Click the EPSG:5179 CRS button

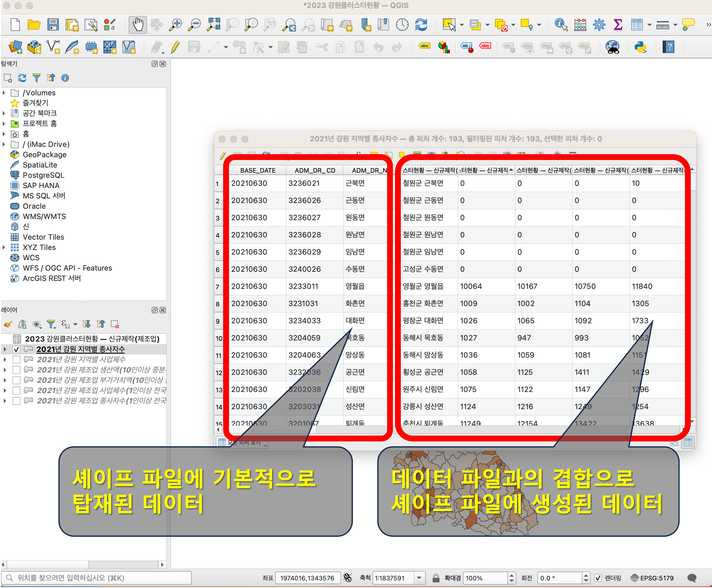coord(652,578)
